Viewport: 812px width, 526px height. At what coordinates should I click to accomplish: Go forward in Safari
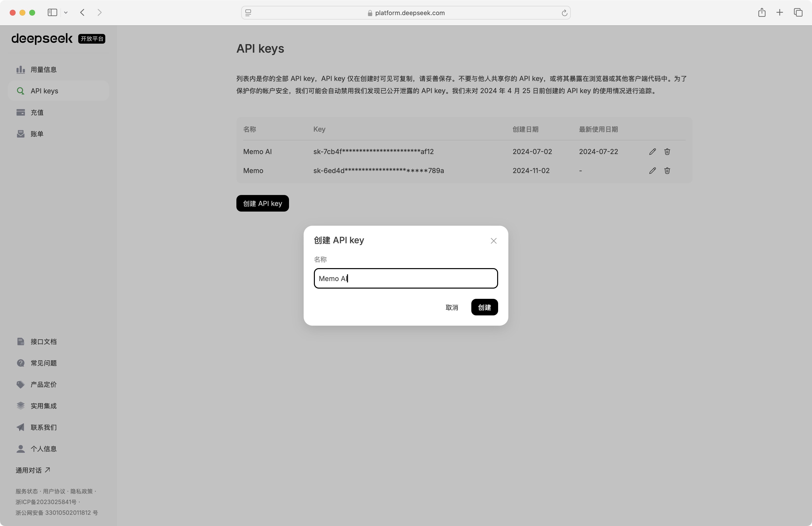[100, 13]
